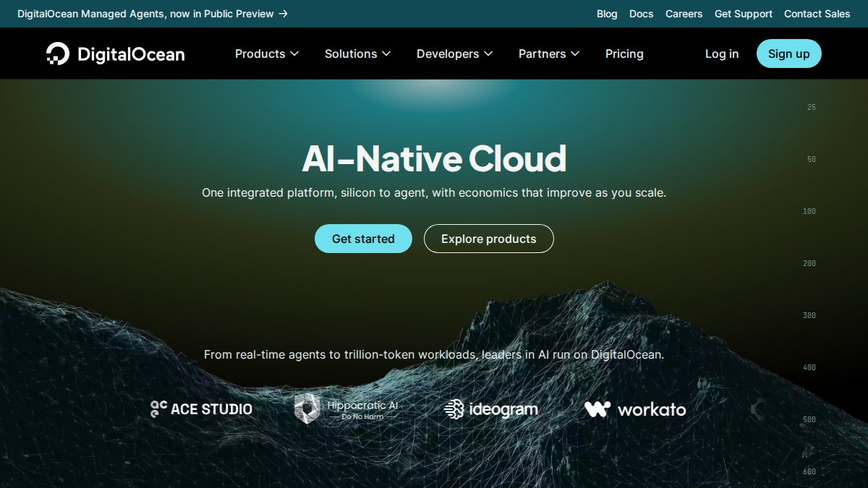Open the Blog link in top bar
The image size is (868, 488).
click(607, 14)
